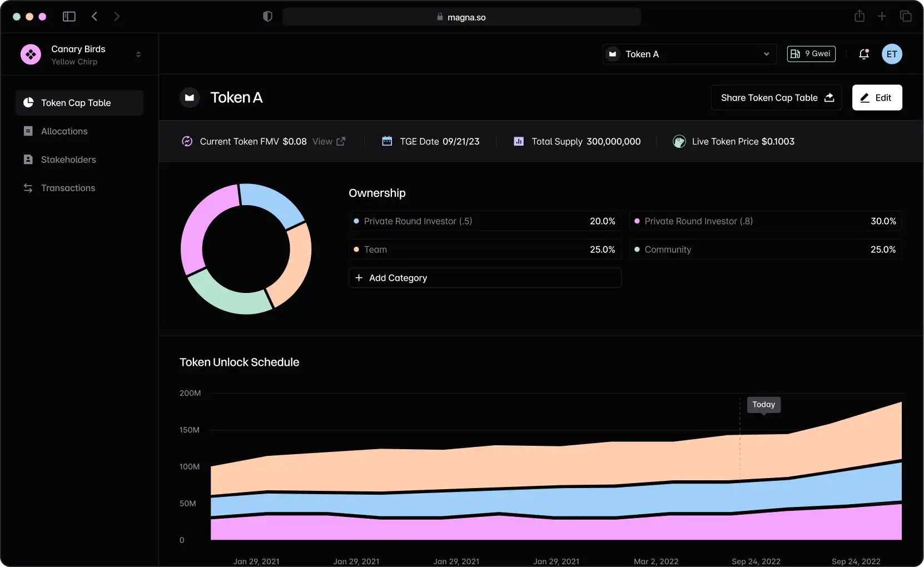Viewport: 924px width, 567px height.
Task: Open notifications via the bell icon
Action: coord(864,54)
